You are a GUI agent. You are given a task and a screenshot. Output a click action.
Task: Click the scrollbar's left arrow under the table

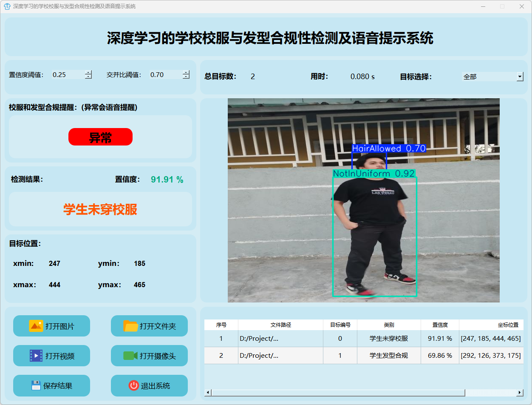(x=208, y=392)
